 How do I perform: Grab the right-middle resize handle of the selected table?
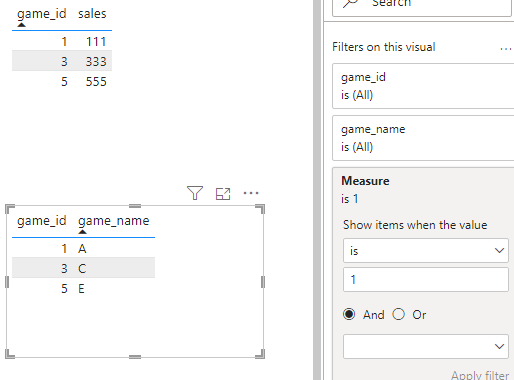263,282
